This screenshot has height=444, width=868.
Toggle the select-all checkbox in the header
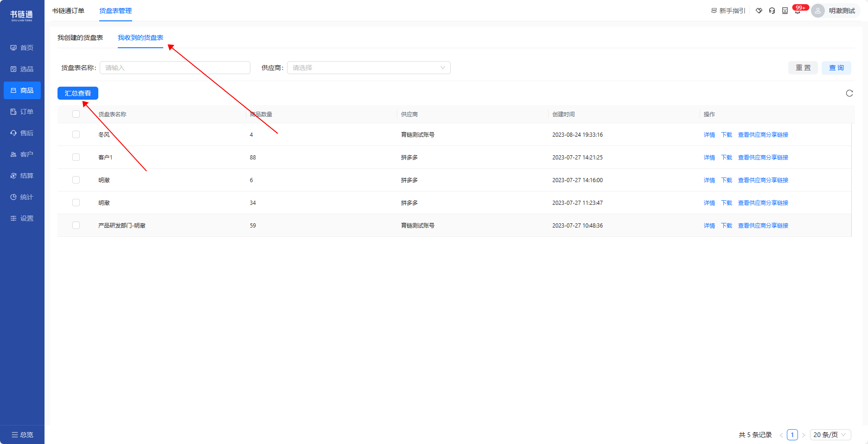76,114
